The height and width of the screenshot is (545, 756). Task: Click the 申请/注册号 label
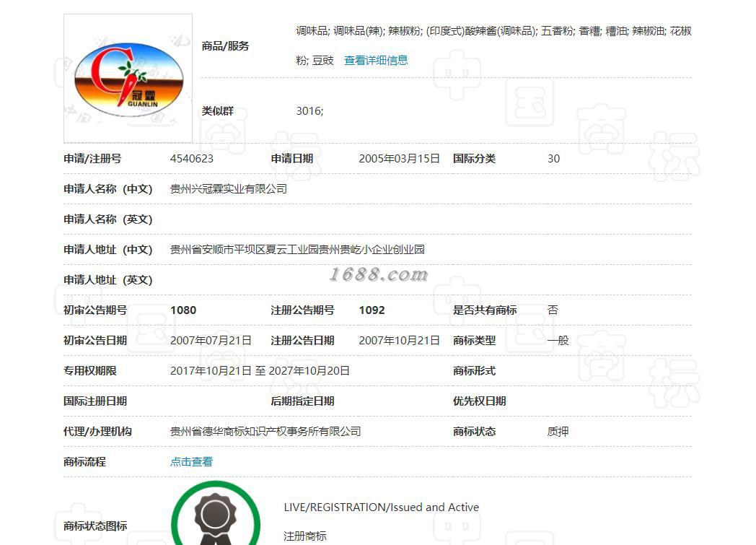(92, 159)
